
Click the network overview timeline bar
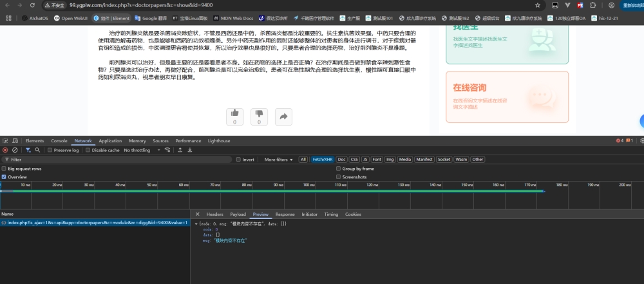click(x=272, y=191)
